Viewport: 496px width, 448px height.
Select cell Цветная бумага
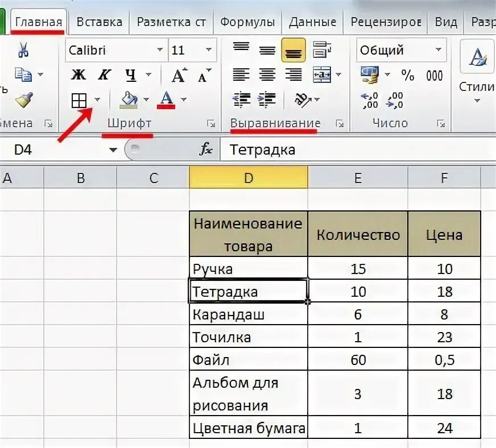tap(249, 427)
